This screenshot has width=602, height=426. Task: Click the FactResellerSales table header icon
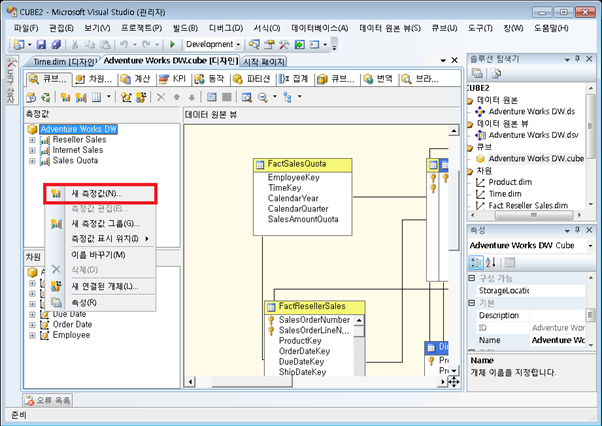click(271, 307)
